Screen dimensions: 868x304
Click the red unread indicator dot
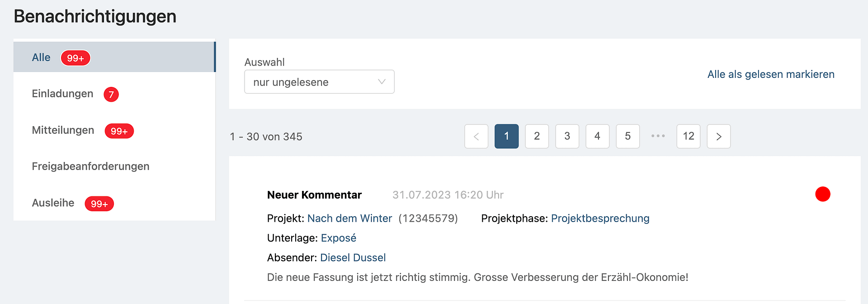822,194
